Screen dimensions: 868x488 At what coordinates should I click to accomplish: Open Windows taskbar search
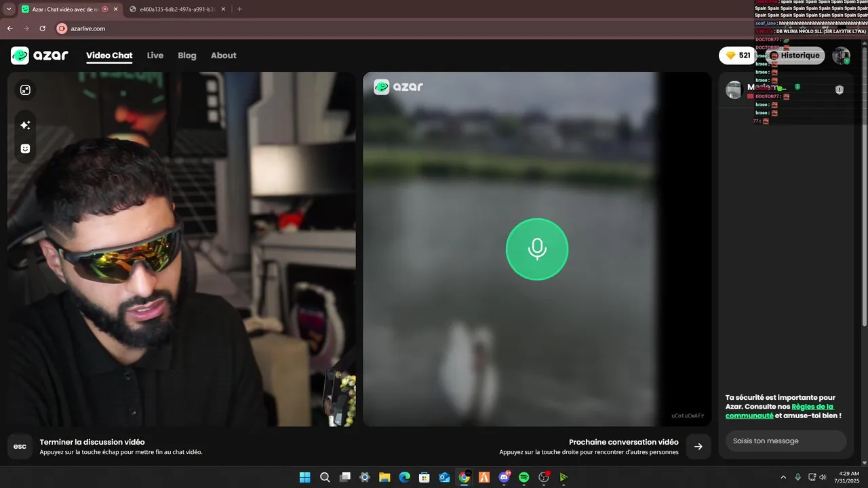pyautogui.click(x=325, y=477)
